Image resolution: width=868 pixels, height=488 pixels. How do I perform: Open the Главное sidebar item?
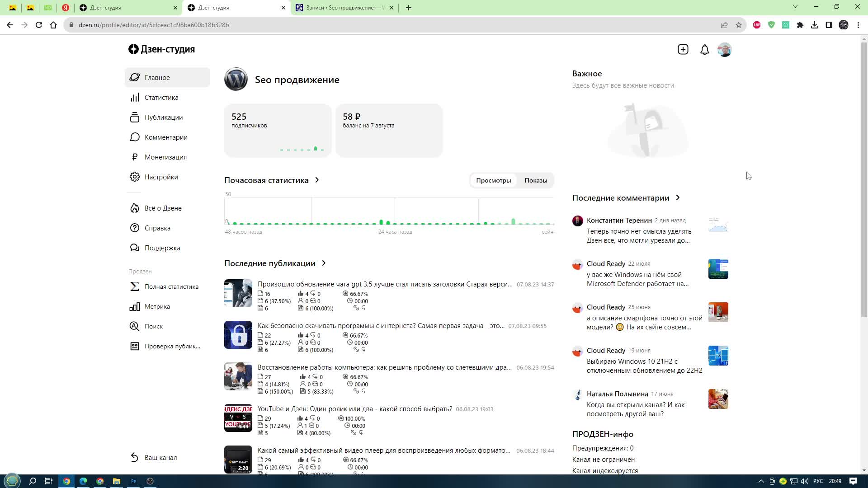(x=167, y=77)
